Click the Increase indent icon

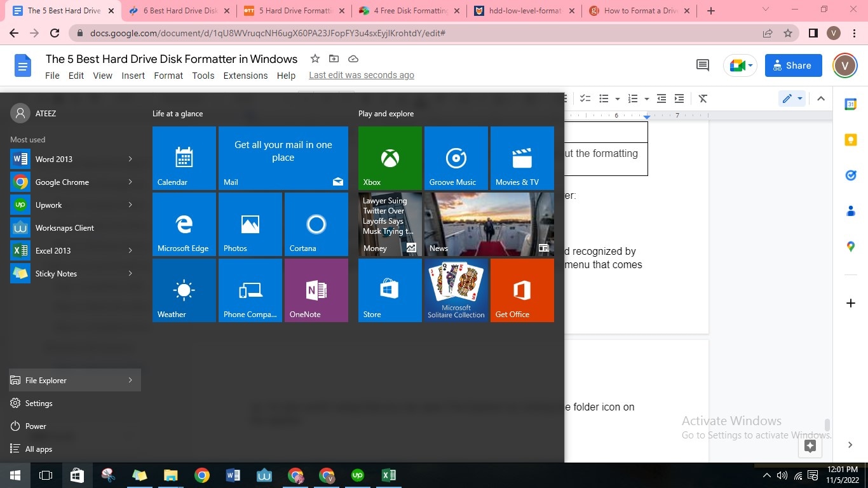click(679, 98)
